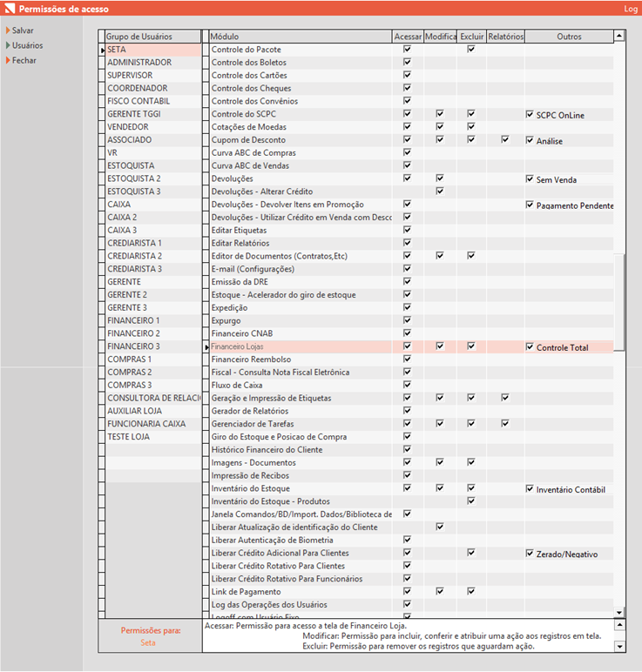Image resolution: width=642 pixels, height=672 pixels.
Task: Toggle Zerado/Negativo checkbox
Action: 530,553
